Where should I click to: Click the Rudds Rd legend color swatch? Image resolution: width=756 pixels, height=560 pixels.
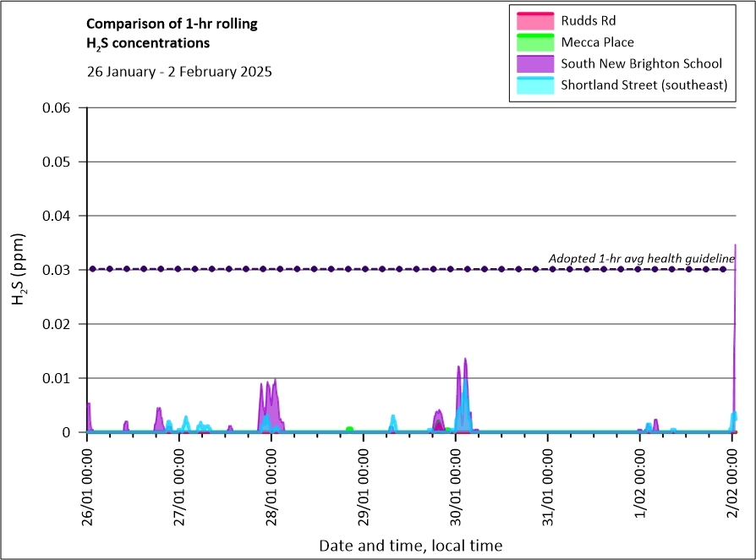(x=532, y=19)
